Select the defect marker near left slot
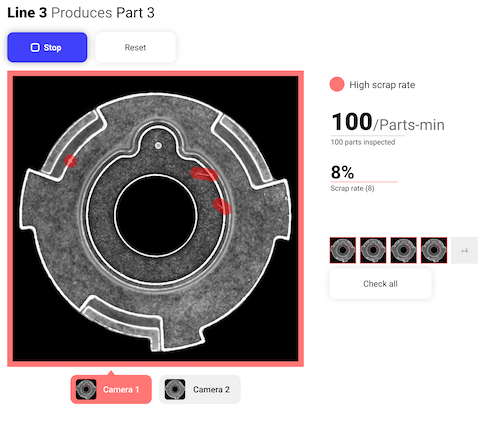500x421 pixels. 70,161
